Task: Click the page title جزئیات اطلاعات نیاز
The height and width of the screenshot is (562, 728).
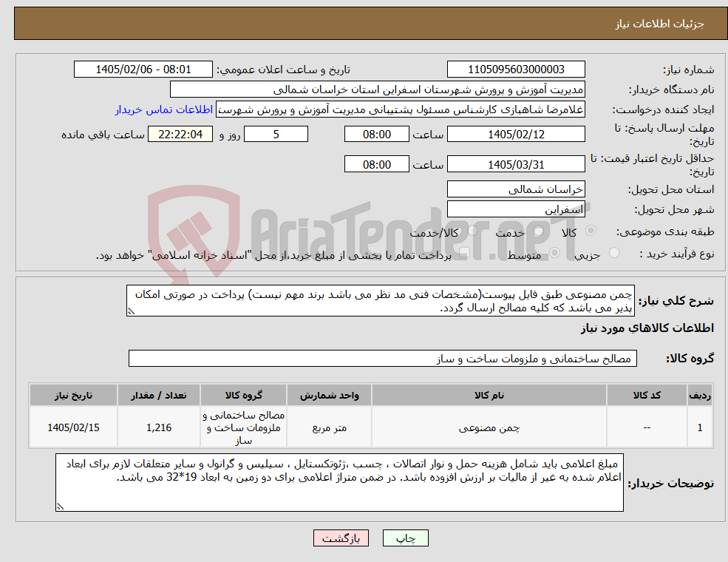Action: point(660,24)
